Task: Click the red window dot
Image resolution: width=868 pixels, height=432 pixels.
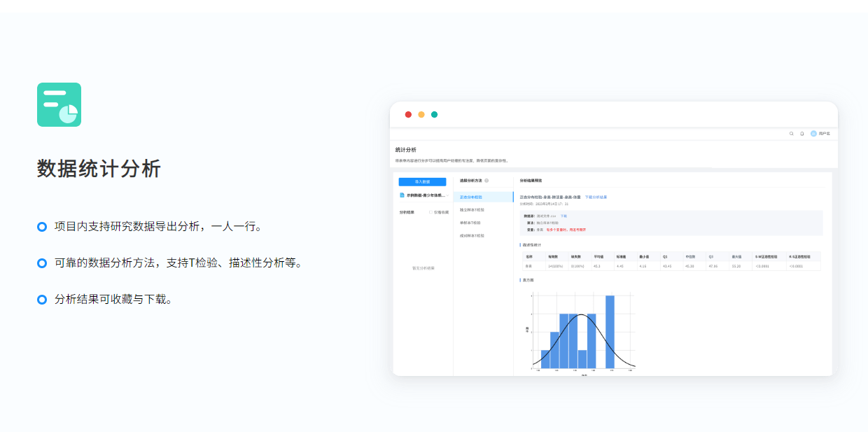Action: coord(408,114)
